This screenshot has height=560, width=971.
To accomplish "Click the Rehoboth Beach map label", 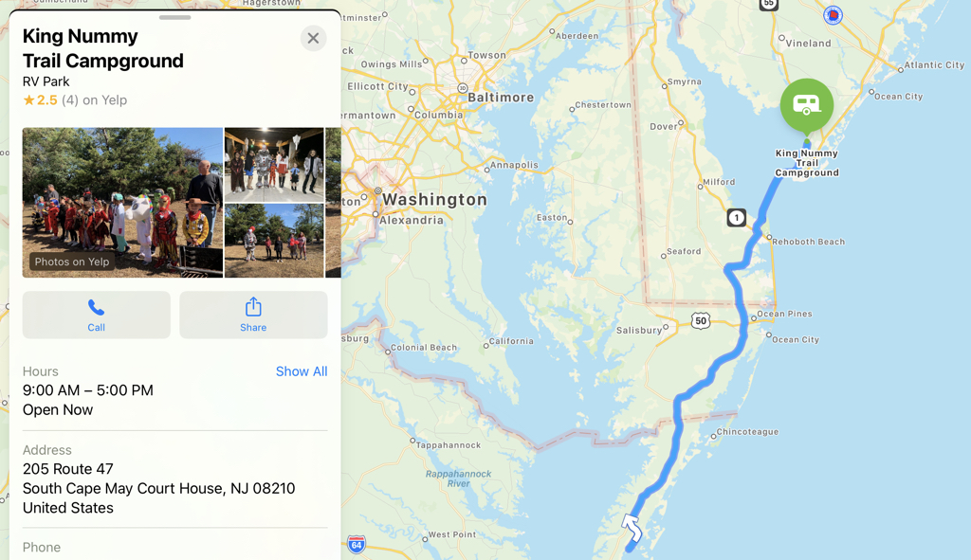I will (808, 242).
